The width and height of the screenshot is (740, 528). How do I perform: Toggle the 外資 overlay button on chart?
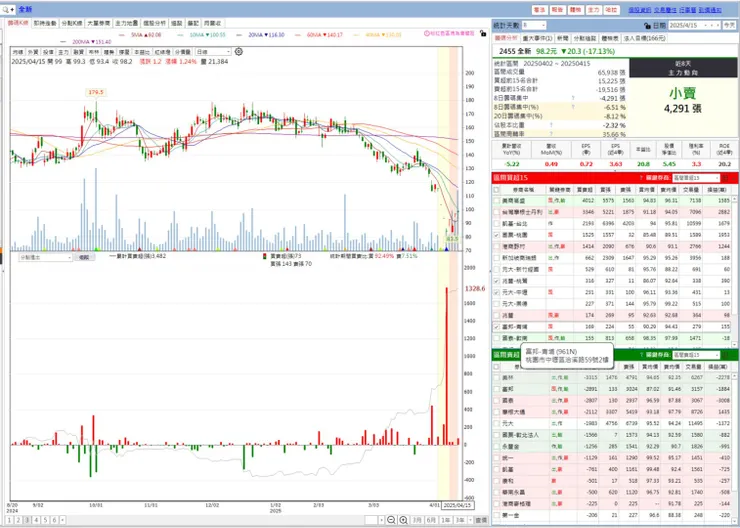[33, 52]
